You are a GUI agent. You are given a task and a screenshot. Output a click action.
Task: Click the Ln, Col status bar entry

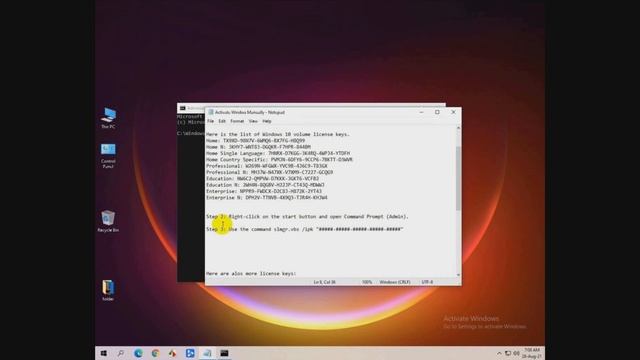pyautogui.click(x=324, y=282)
